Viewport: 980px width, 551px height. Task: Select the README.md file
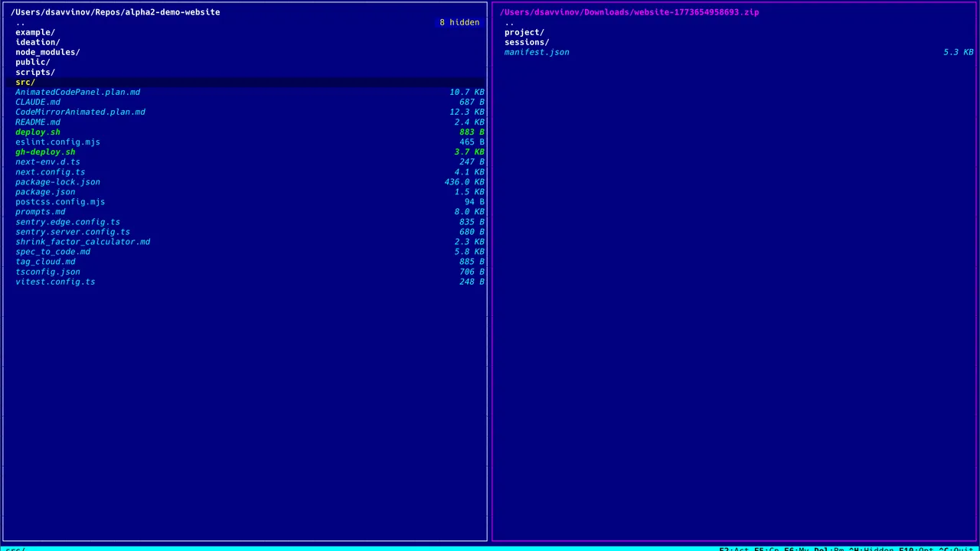pos(38,122)
